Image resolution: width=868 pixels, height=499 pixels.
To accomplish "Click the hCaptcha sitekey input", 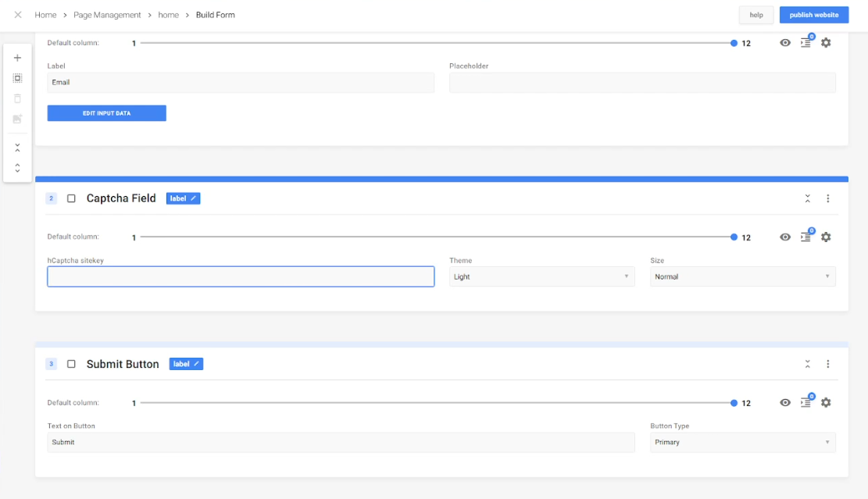I will point(241,276).
